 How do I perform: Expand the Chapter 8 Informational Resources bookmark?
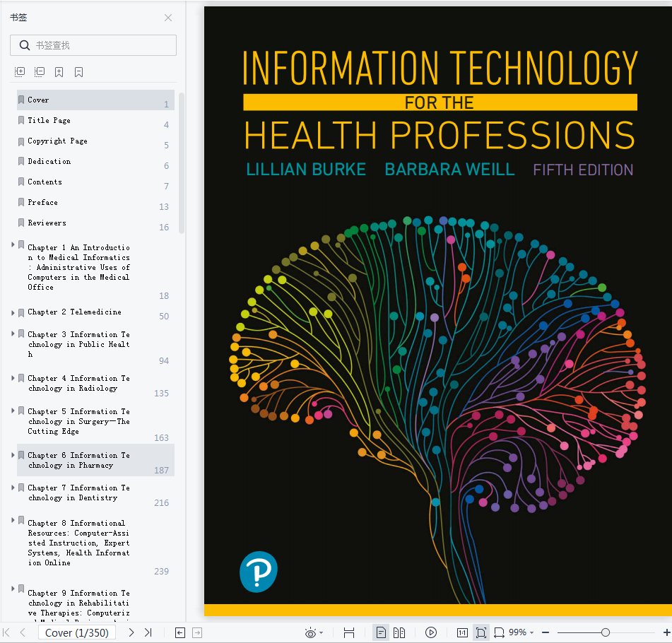pyautogui.click(x=13, y=520)
